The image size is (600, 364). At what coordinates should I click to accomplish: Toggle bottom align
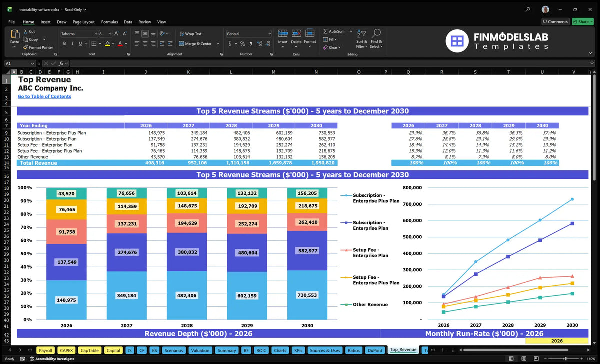point(153,34)
